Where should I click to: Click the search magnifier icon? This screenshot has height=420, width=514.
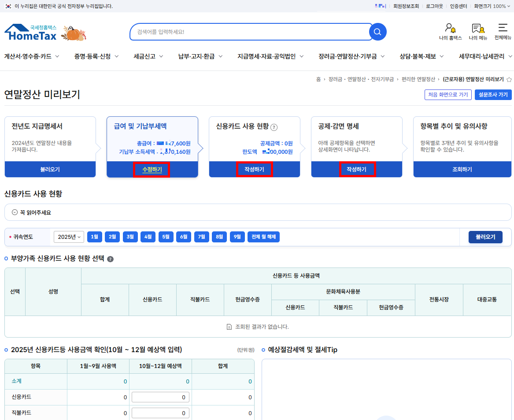click(377, 32)
